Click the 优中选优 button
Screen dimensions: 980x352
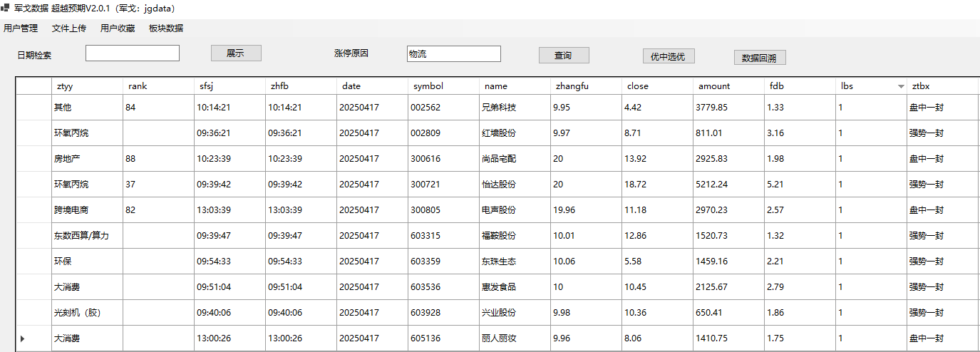(669, 56)
